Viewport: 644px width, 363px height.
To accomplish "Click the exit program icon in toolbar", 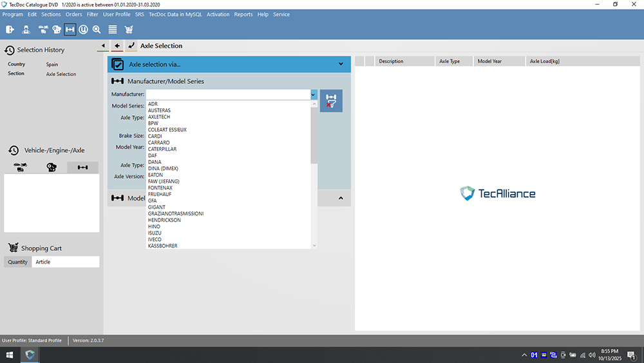I will (10, 29).
